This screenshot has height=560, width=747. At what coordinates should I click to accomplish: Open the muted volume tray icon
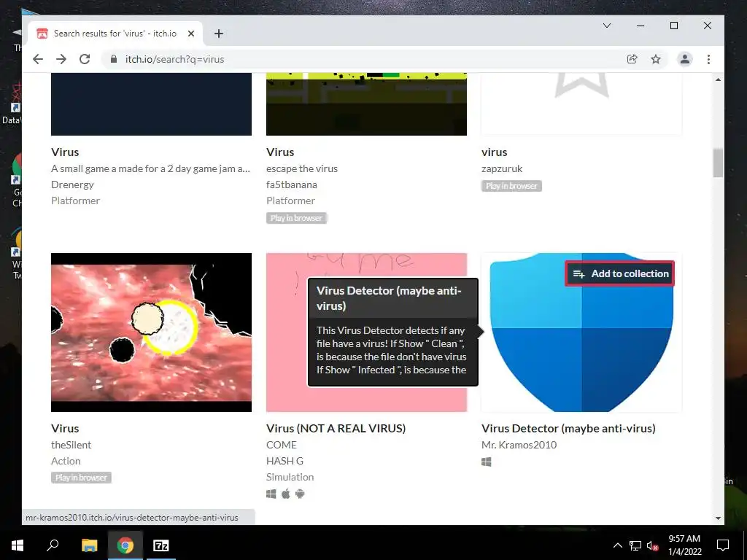653,545
